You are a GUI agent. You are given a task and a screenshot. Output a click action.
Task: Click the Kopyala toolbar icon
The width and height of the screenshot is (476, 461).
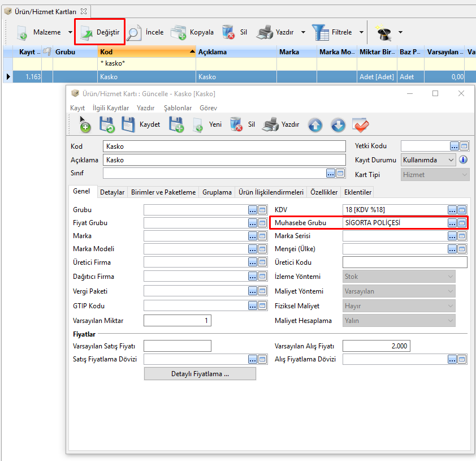tap(179, 33)
